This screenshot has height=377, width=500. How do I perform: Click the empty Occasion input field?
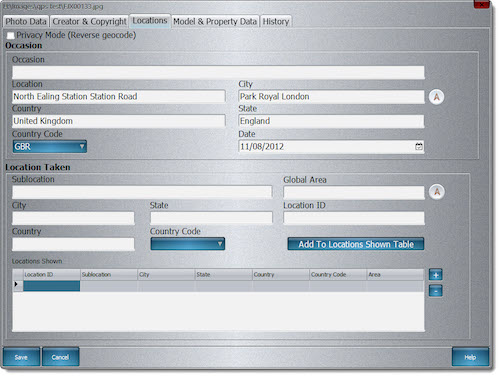[218, 72]
